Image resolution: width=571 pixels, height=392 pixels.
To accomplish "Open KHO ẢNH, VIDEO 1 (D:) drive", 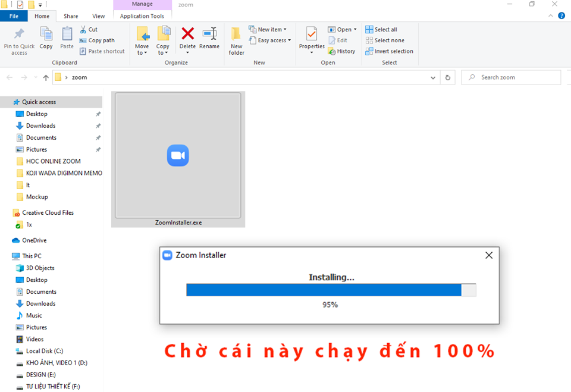I will click(57, 363).
